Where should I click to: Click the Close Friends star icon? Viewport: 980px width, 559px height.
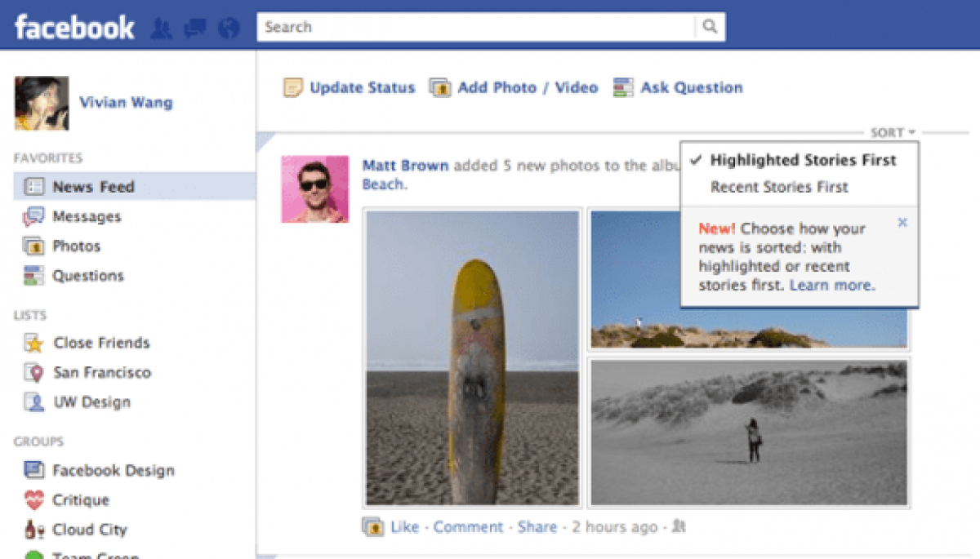(x=33, y=343)
